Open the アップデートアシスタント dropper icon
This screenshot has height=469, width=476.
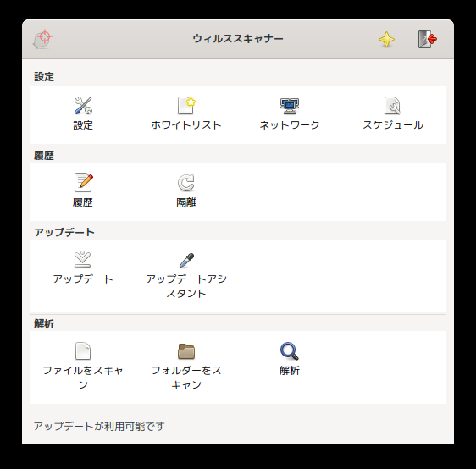[x=186, y=260]
